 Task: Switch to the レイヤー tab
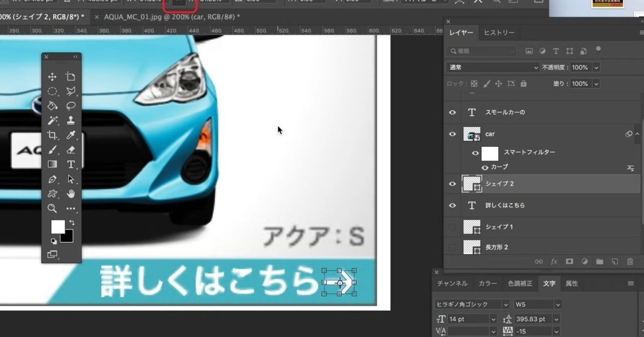462,33
